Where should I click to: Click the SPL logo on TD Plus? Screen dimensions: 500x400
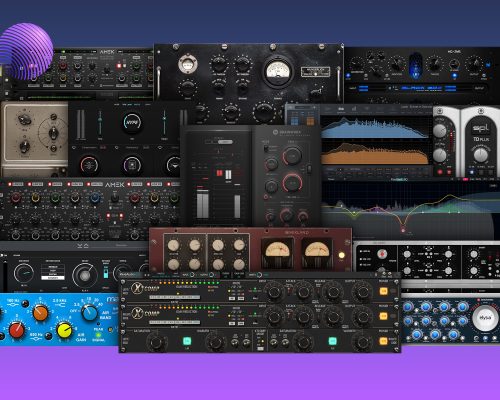(x=481, y=128)
